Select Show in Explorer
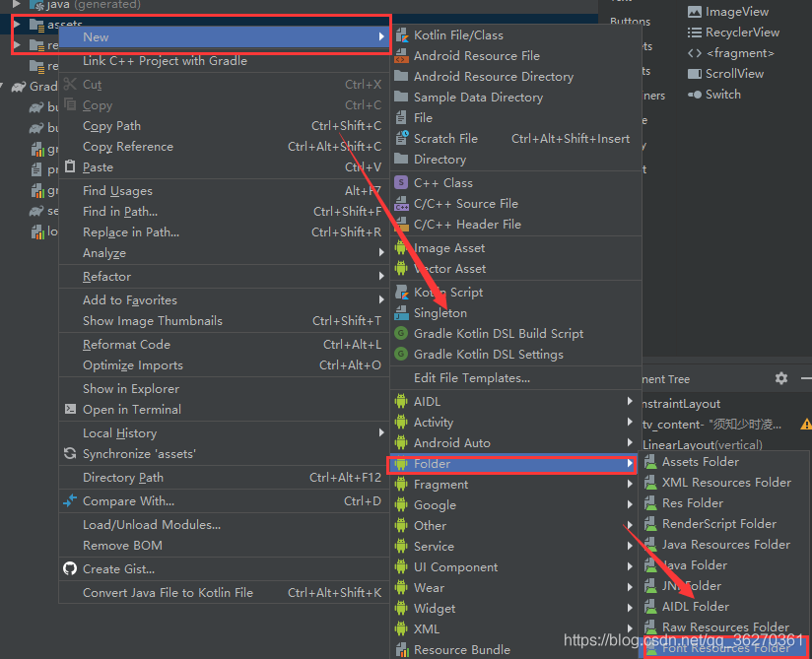The height and width of the screenshot is (659, 812). [x=225, y=389]
